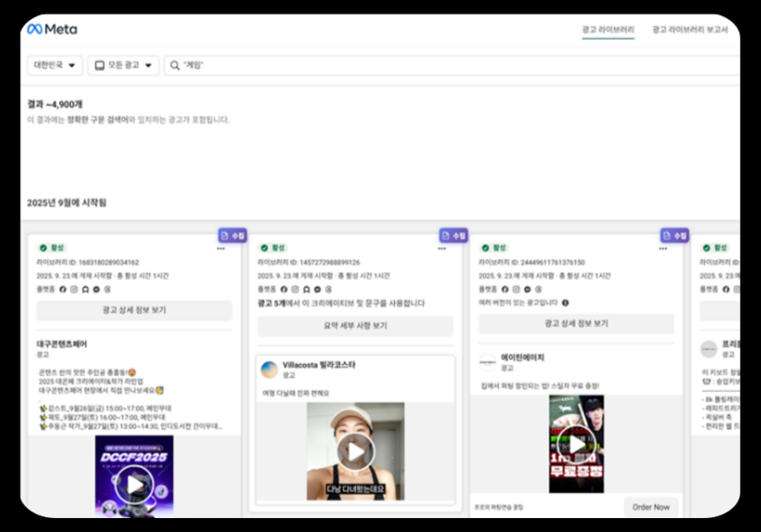
Task: Click the search field containing "게임"
Action: coord(452,65)
